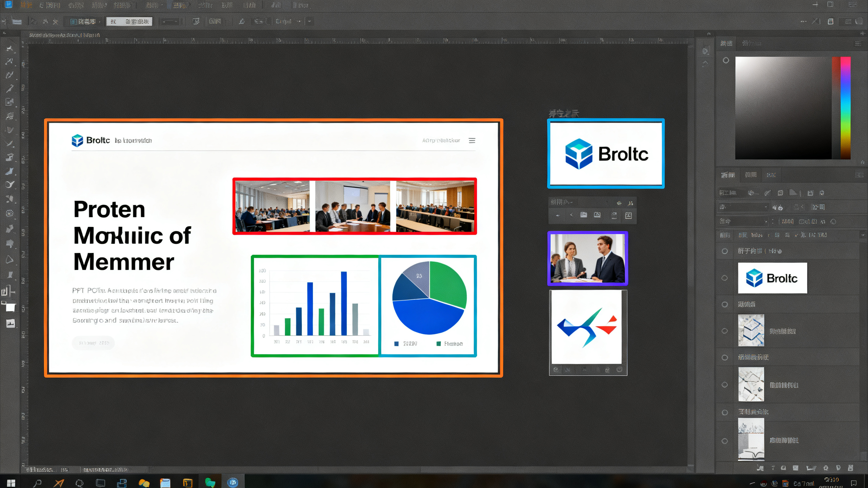Click the Broltc logo layer thumbnail in Layers
The height and width of the screenshot is (488, 868).
pyautogui.click(x=772, y=278)
